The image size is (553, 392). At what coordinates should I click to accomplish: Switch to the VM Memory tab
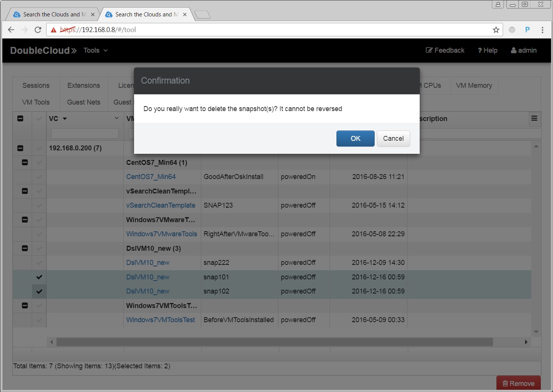pyautogui.click(x=474, y=85)
